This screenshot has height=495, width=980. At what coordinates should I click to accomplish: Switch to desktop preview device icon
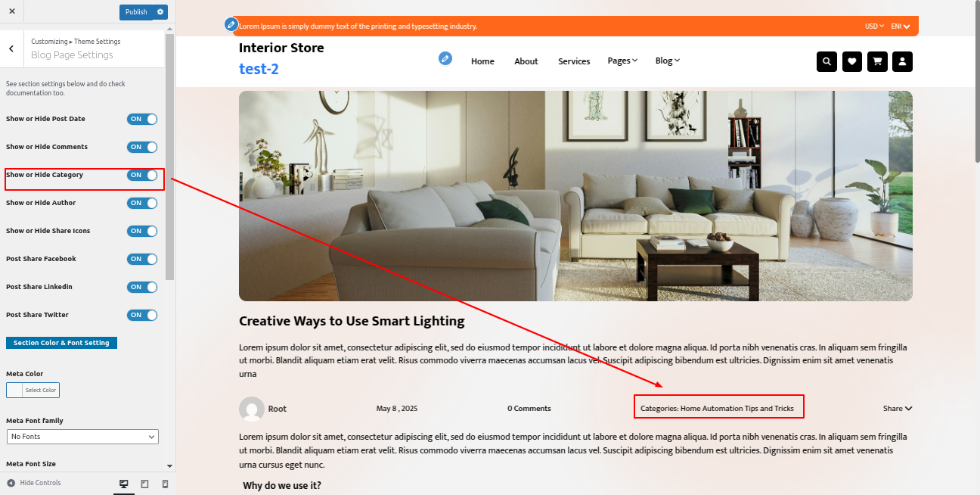(x=124, y=484)
